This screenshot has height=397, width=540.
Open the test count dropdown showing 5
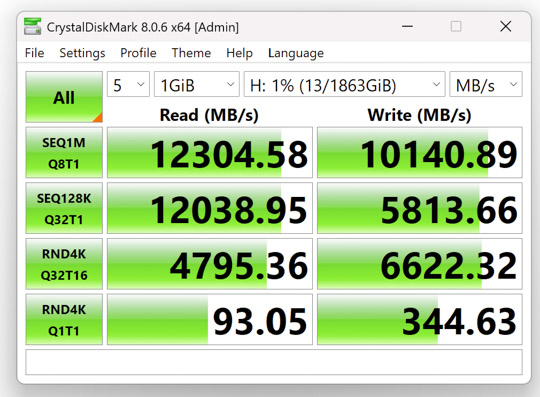point(128,84)
